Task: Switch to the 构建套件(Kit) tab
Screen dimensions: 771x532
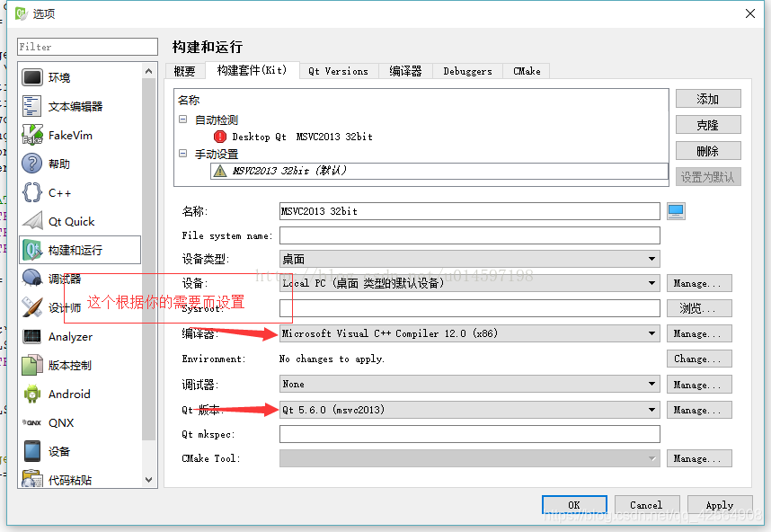Action: [252, 70]
